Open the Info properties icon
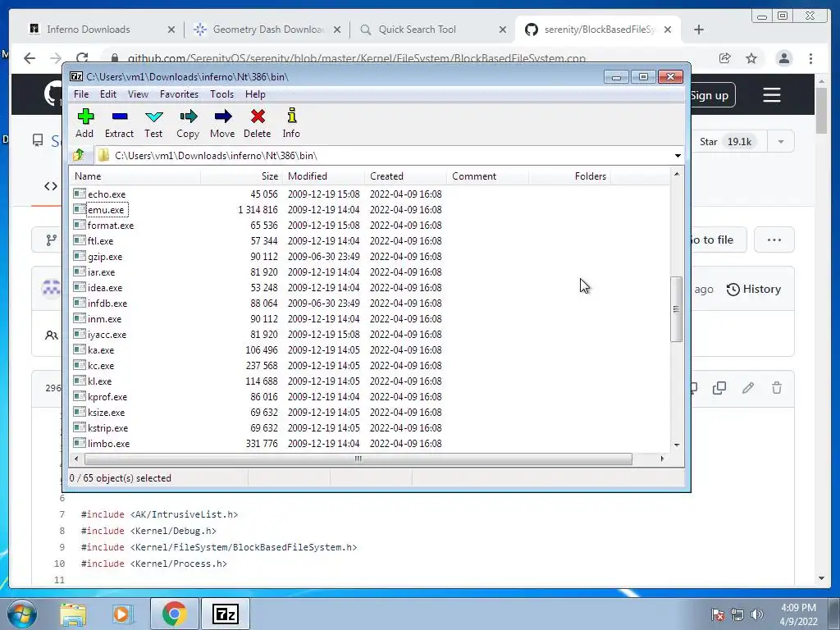The width and height of the screenshot is (840, 630). pos(291,116)
